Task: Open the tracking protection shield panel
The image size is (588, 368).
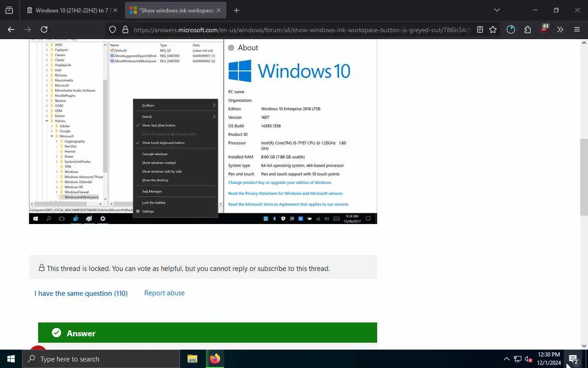Action: click(x=113, y=29)
